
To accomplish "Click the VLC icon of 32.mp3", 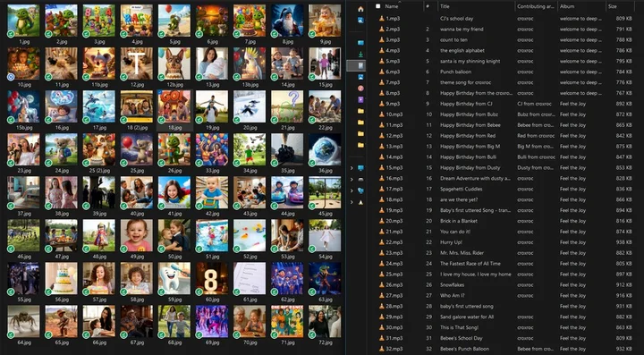I will coord(382,349).
